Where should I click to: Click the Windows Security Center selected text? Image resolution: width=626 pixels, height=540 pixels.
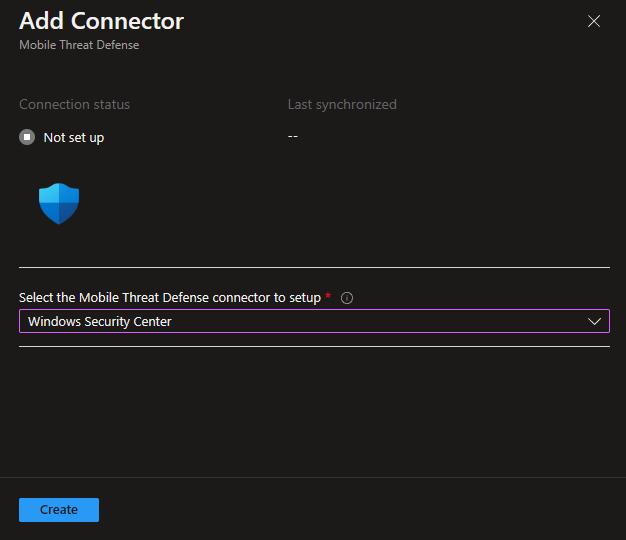point(100,321)
